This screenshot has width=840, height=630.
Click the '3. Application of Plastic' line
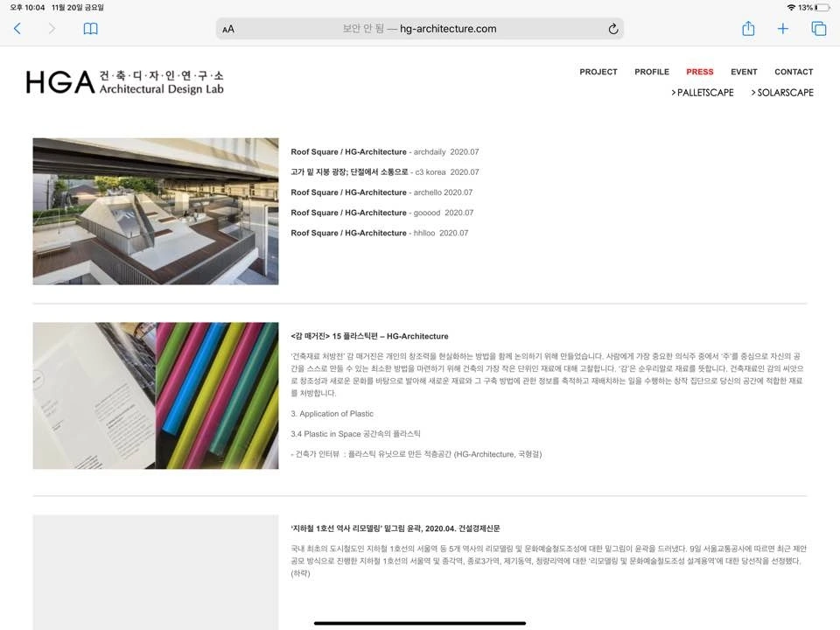click(x=332, y=414)
